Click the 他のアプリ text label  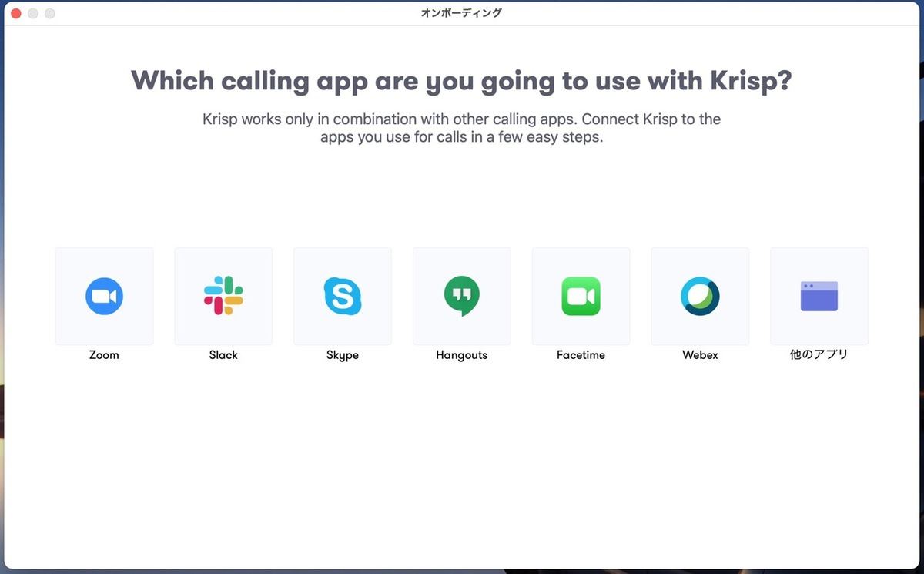[x=819, y=355]
